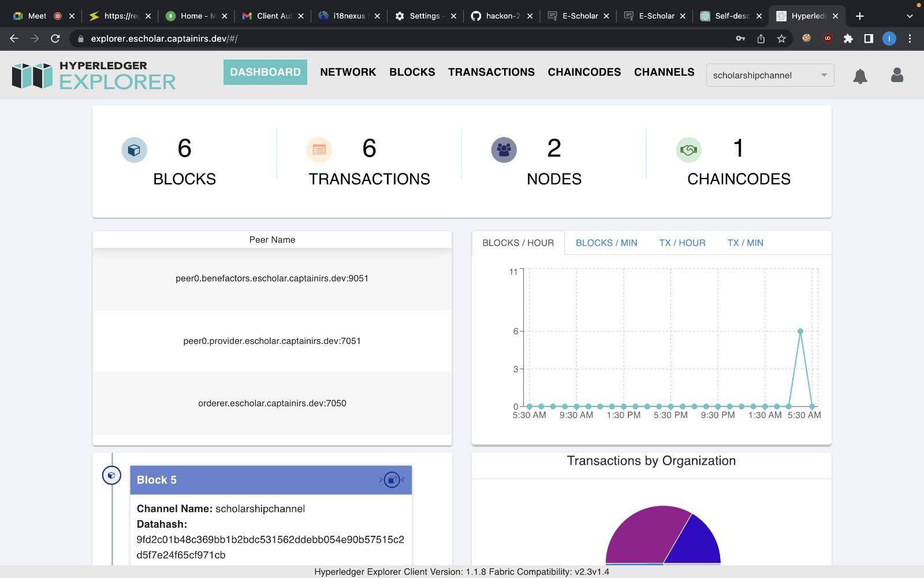This screenshot has width=924, height=578.
Task: Click the Nodes group icon
Action: [x=504, y=150]
